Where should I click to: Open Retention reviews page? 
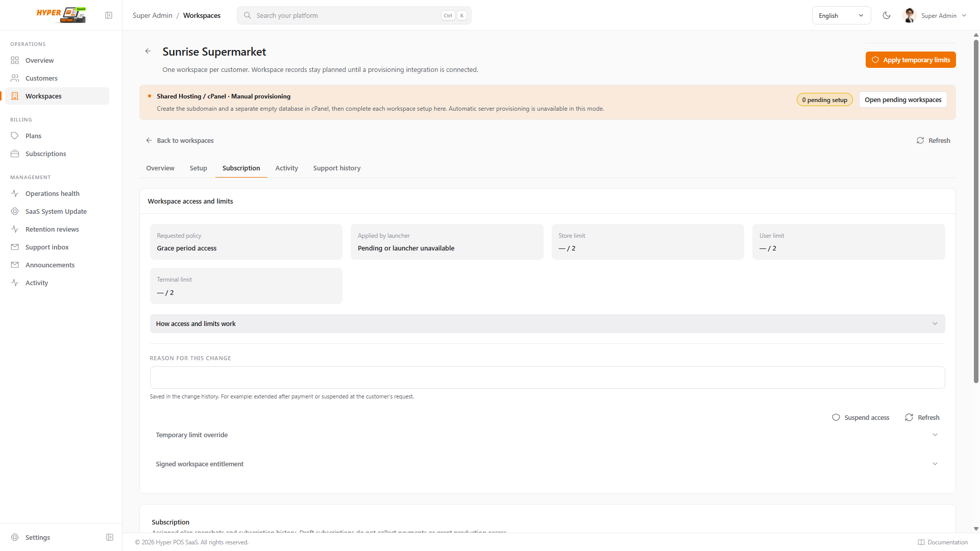pyautogui.click(x=57, y=229)
